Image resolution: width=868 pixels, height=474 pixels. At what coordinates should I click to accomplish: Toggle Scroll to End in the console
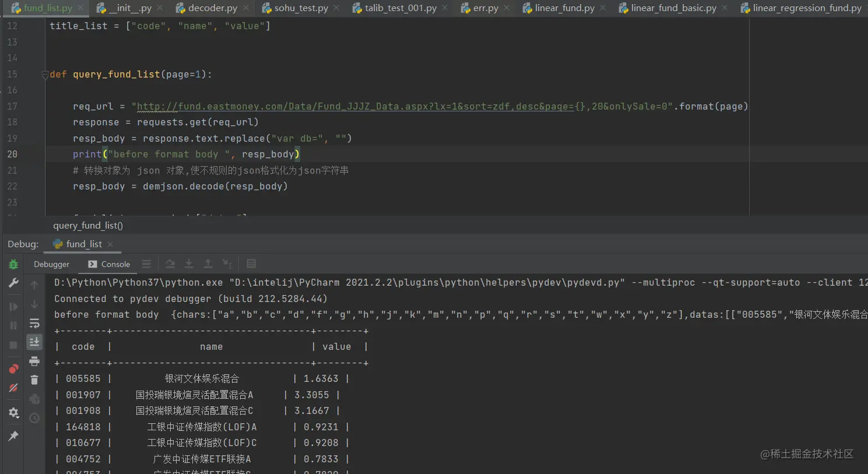click(x=34, y=342)
